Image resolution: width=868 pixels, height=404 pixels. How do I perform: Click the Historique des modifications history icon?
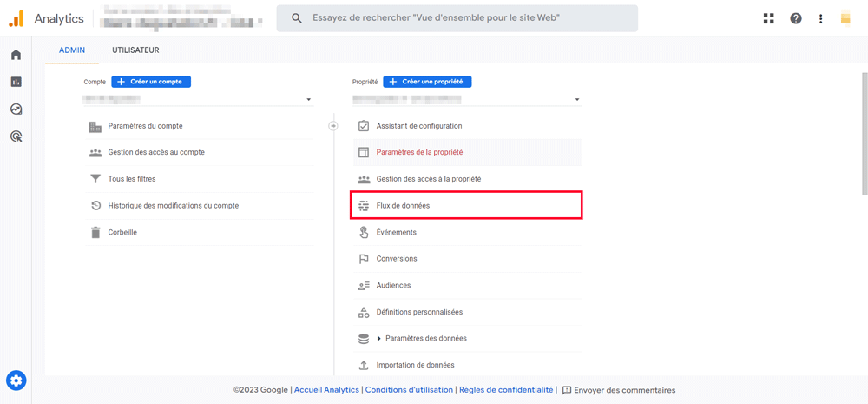coord(95,206)
